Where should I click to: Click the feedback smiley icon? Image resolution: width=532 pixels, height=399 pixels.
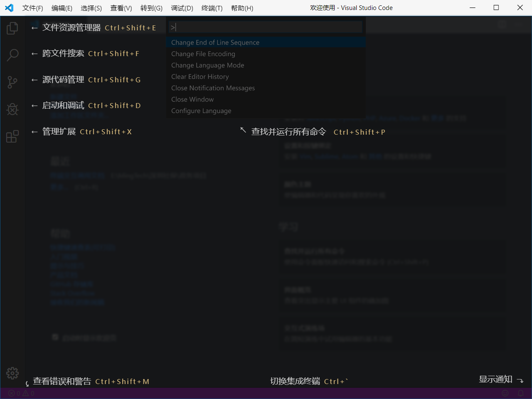tap(505, 393)
